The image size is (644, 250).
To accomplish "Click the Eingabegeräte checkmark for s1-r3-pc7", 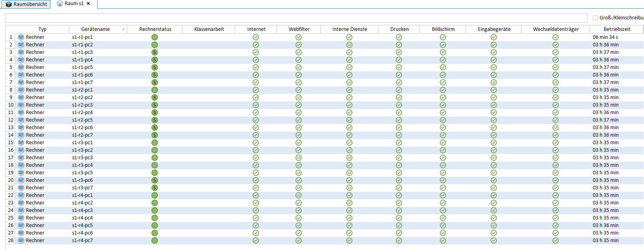I will click(494, 188).
